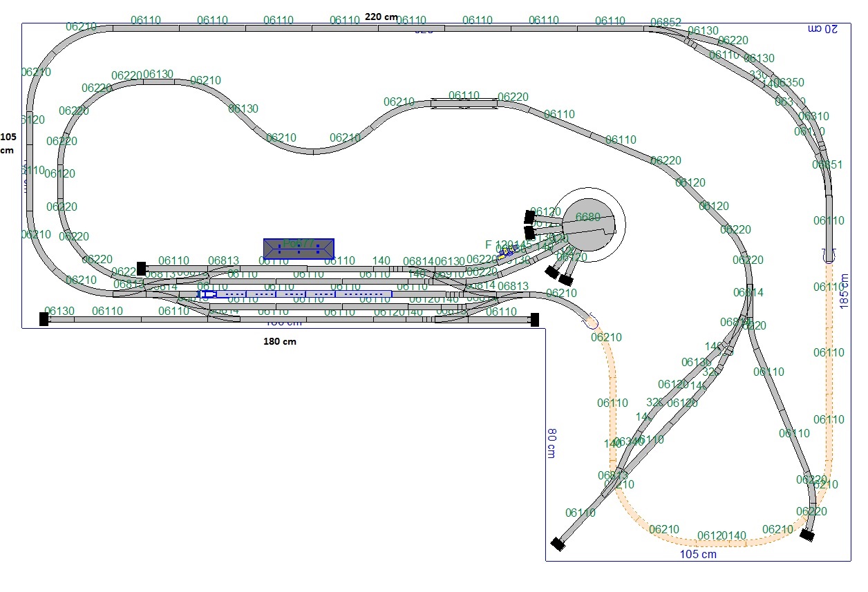Select the buffer stop next to the 06130 track at far left
868x592 pixels.
tap(44, 318)
